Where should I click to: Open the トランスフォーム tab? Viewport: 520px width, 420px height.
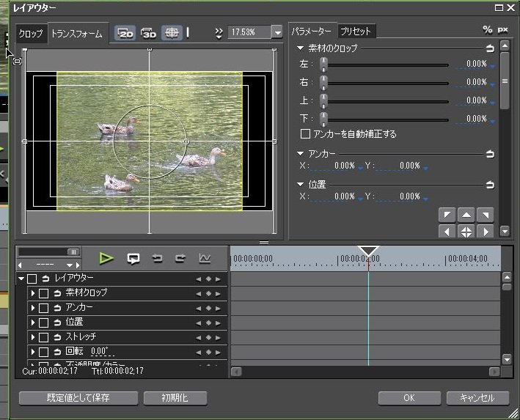tap(77, 34)
